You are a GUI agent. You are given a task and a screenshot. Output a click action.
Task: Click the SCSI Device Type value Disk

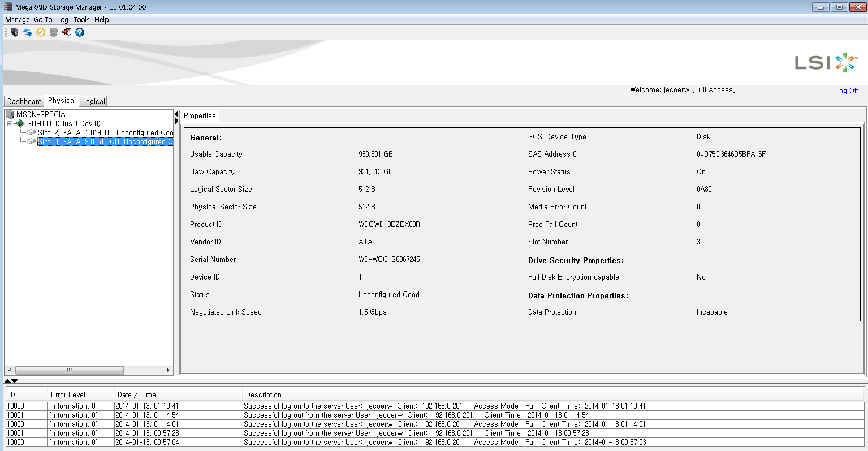point(703,136)
